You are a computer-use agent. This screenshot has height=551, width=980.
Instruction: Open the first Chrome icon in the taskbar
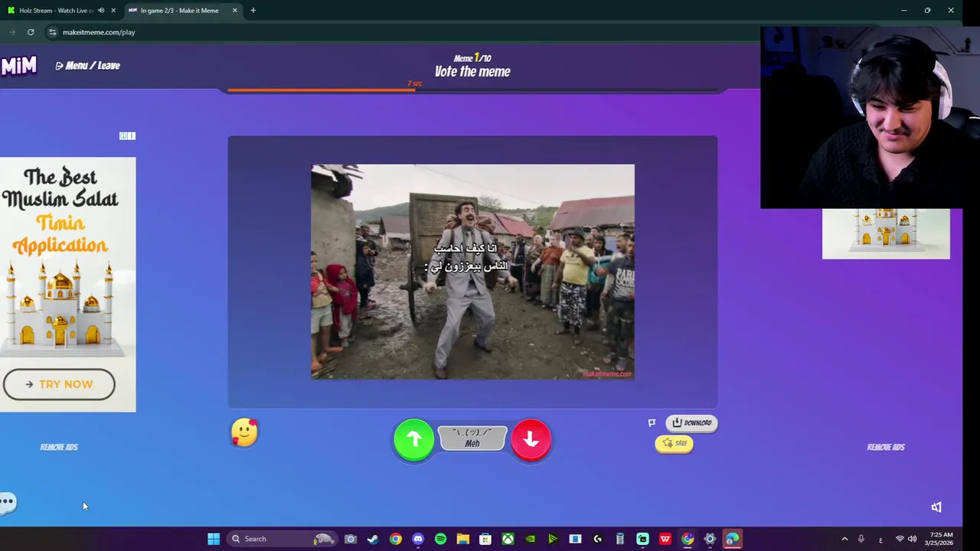395,539
